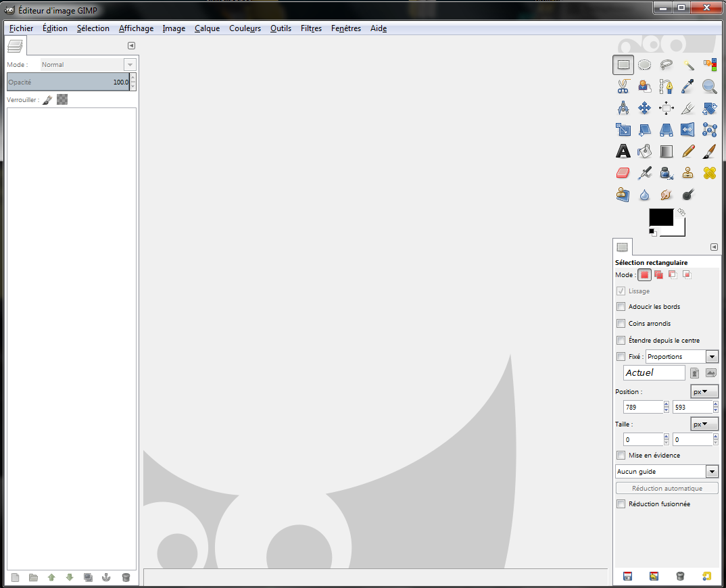Select the Scissors Select tool
This screenshot has width=726, height=588.
click(623, 86)
